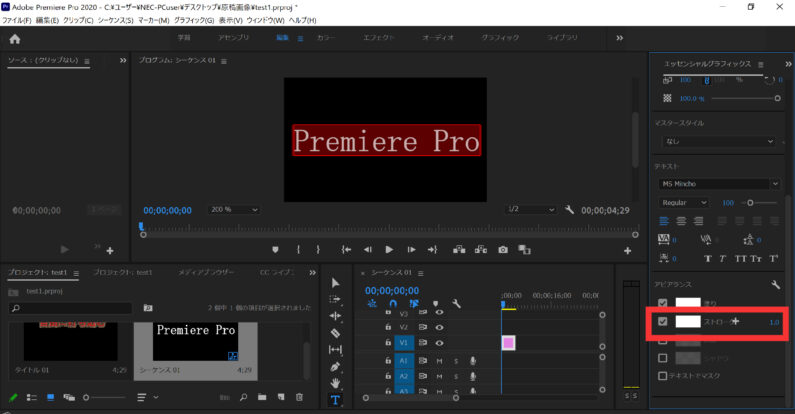Mute audio track A1
This screenshot has height=414, width=795.
[x=439, y=361]
